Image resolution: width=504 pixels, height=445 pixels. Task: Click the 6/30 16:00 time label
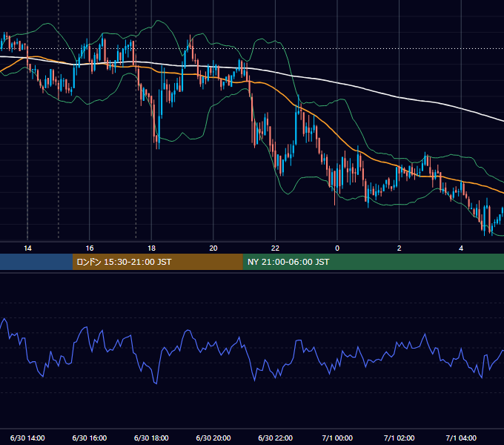coord(90,438)
